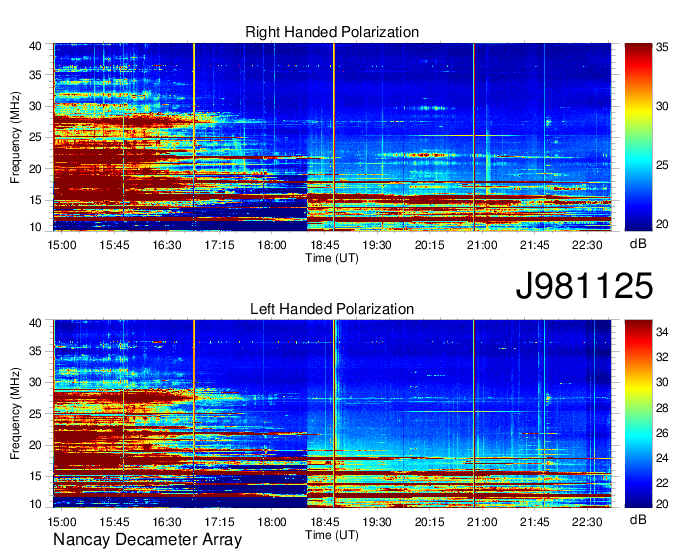
Task: Click the 22:30 tick on Left Handed plot
Action: 587,522
